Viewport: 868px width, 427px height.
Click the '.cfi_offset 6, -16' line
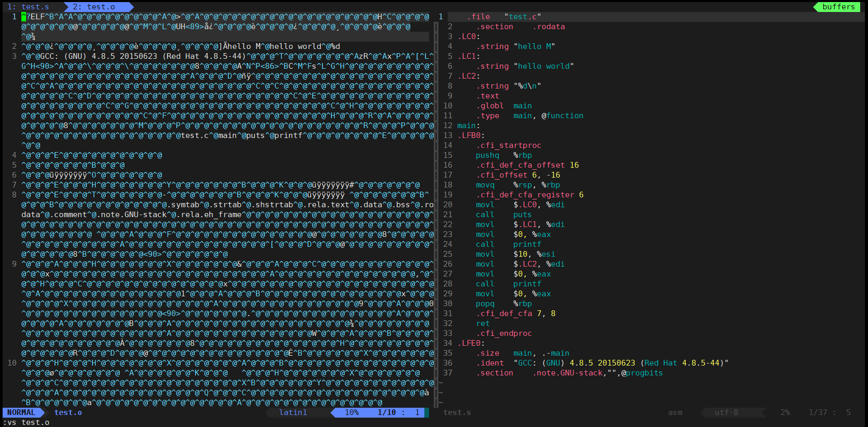click(x=518, y=175)
